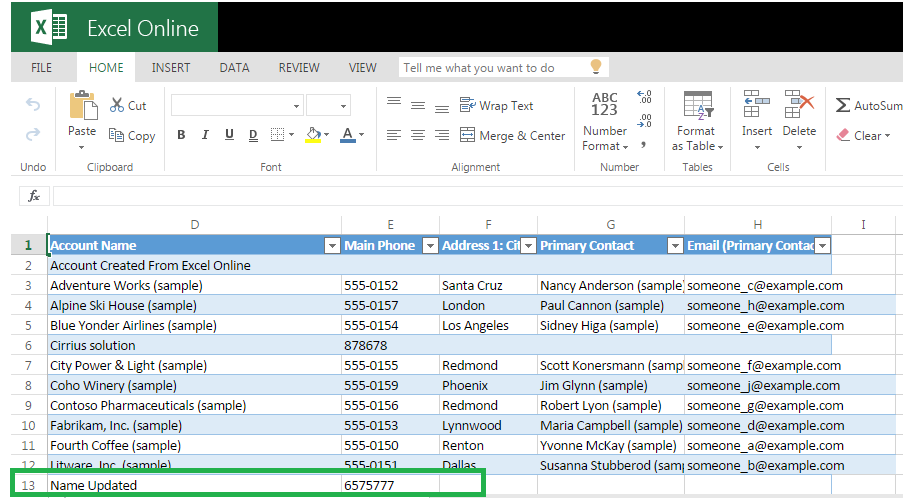The width and height of the screenshot is (903, 498).
Task: Select cell "Jim Glynn (sample)"
Action: pos(611,385)
